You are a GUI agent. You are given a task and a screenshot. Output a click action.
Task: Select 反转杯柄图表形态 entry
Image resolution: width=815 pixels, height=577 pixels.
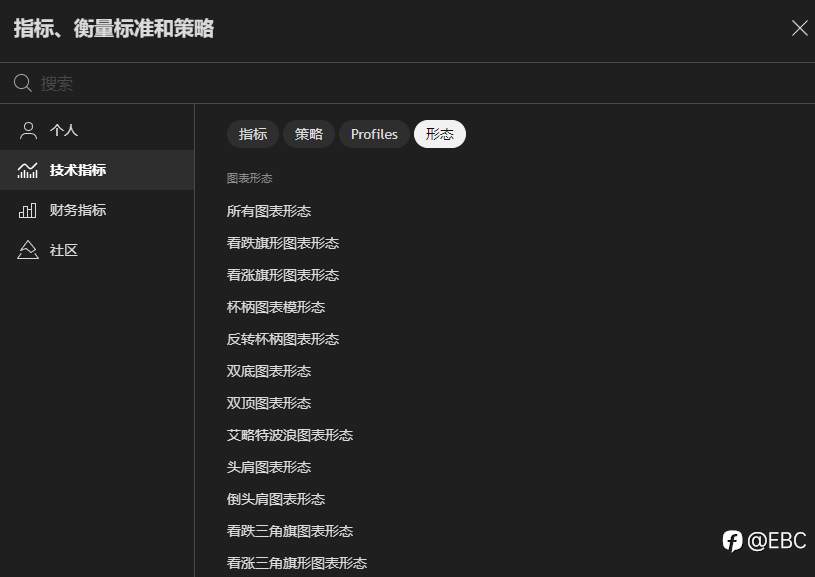[x=283, y=339]
